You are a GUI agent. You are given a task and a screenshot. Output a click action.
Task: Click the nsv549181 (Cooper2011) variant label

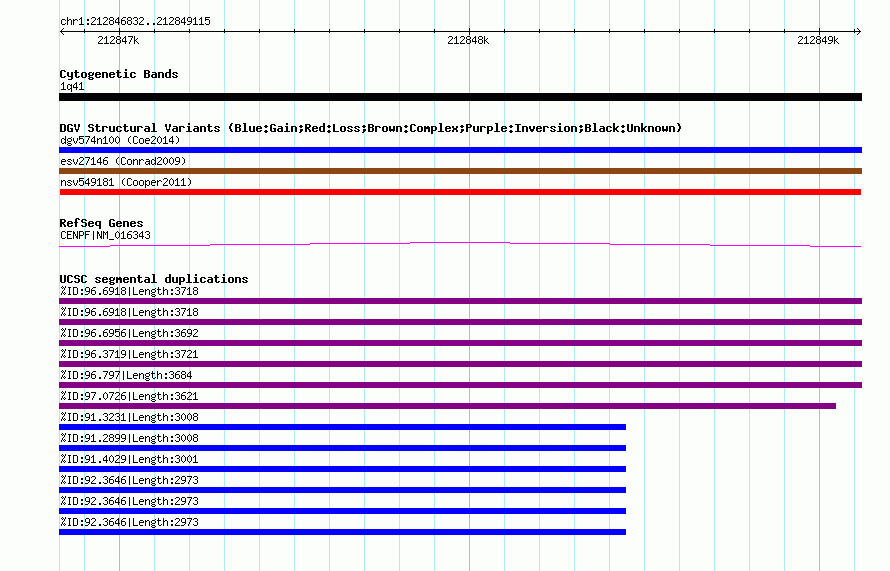(x=126, y=182)
